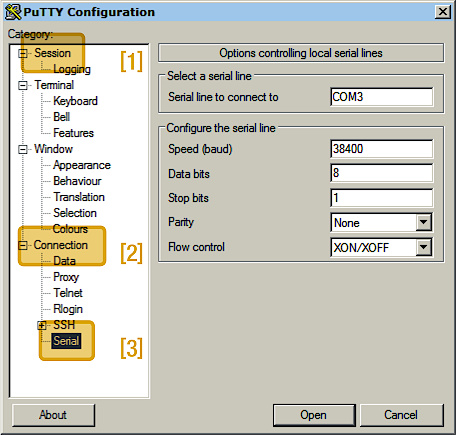
Task: Select the Session category
Action: (52, 53)
